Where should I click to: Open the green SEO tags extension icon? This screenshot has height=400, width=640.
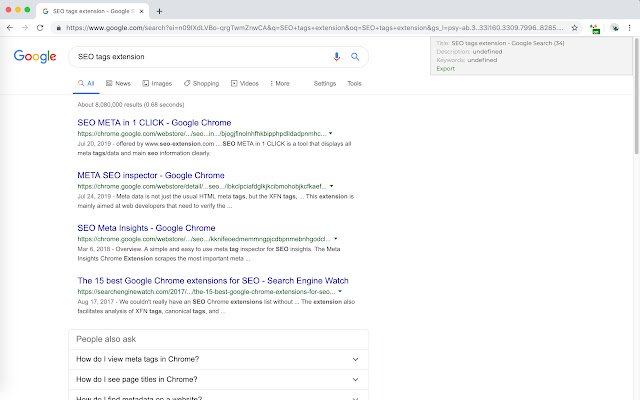(595, 29)
